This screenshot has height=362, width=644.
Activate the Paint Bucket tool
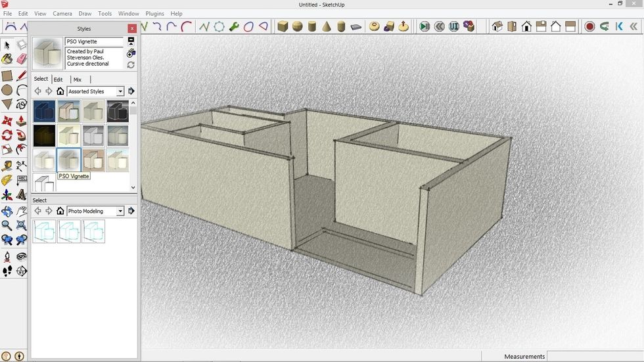click(x=7, y=60)
